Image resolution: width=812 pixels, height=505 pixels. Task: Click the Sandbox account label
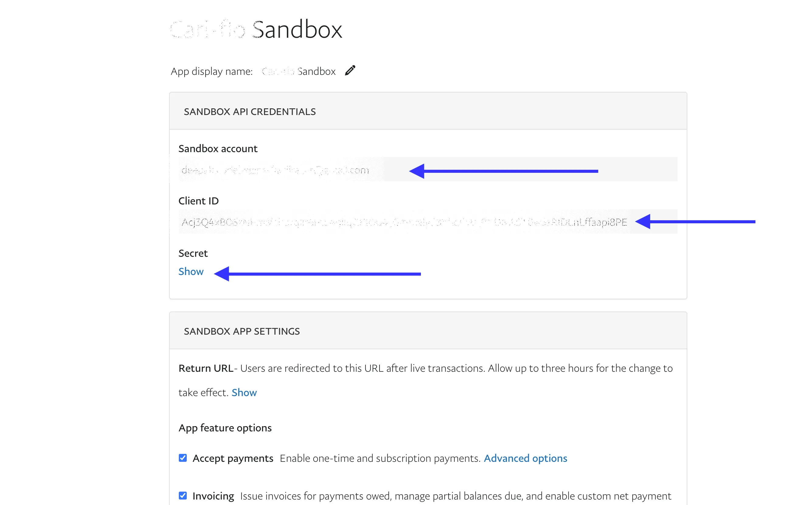point(218,149)
